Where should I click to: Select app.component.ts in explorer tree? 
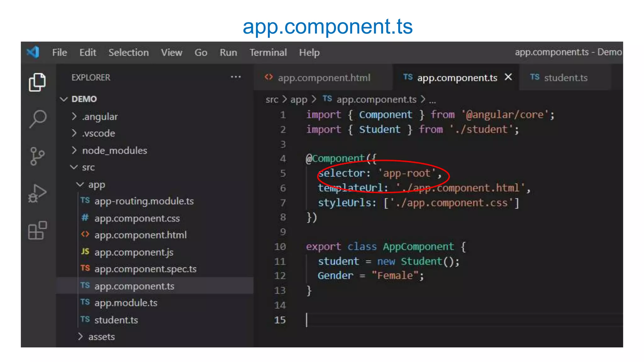[x=155, y=286]
